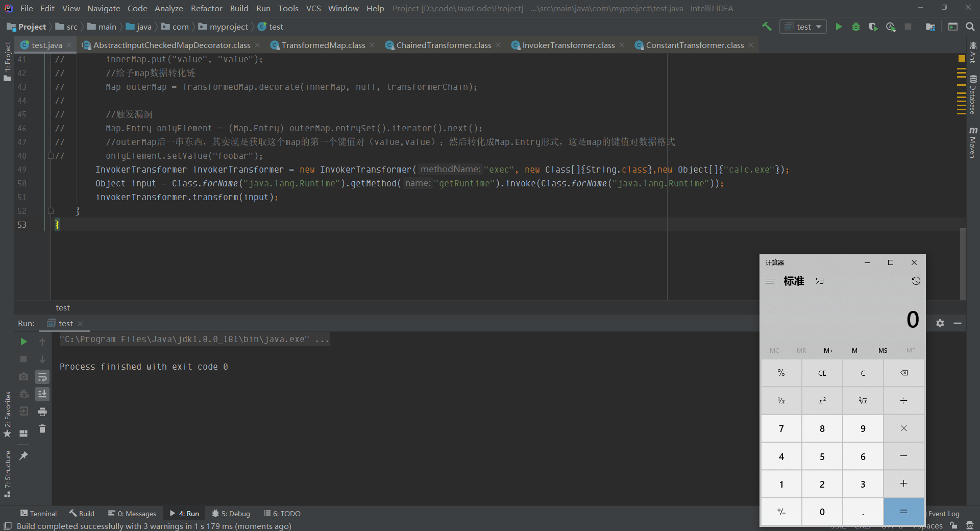This screenshot has width=980, height=531.
Task: Toggle Scroll to End in Run console
Action: tap(42, 394)
